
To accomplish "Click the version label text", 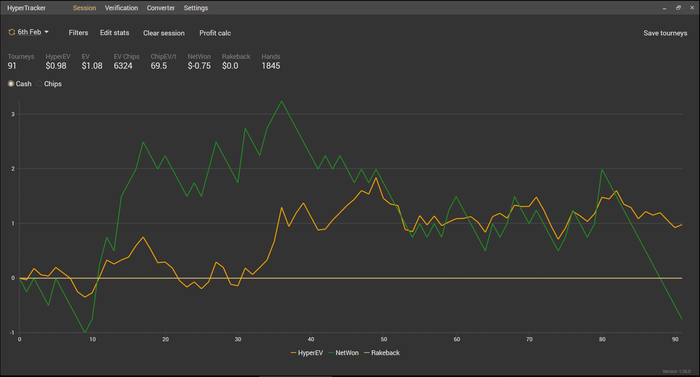I will pyautogui.click(x=676, y=371).
